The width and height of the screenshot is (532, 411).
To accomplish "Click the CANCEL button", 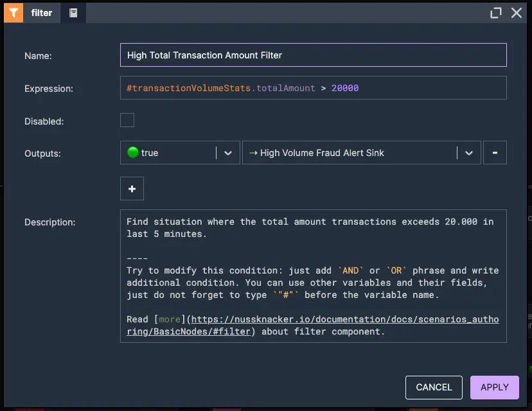I will 434,387.
